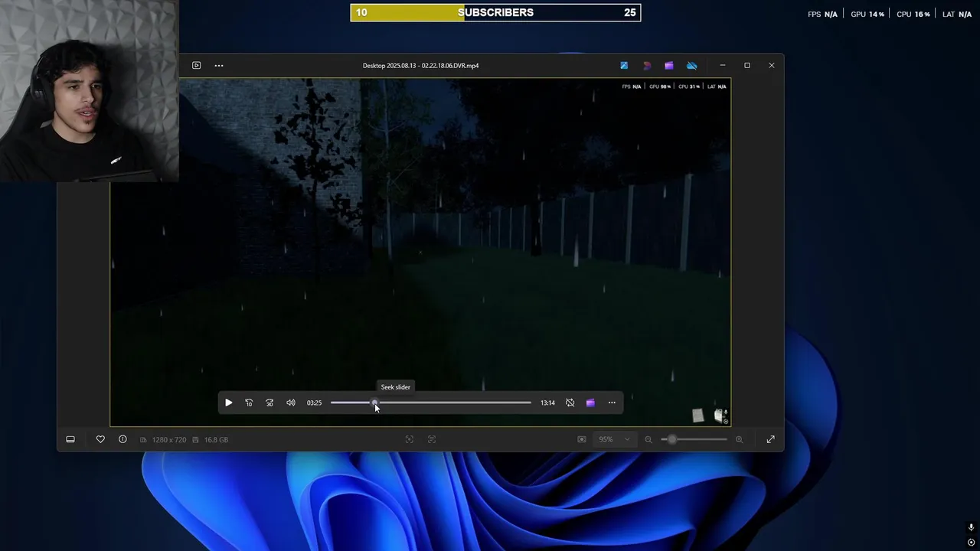Enter fullscreen with the expand arrows icon

coord(770,439)
